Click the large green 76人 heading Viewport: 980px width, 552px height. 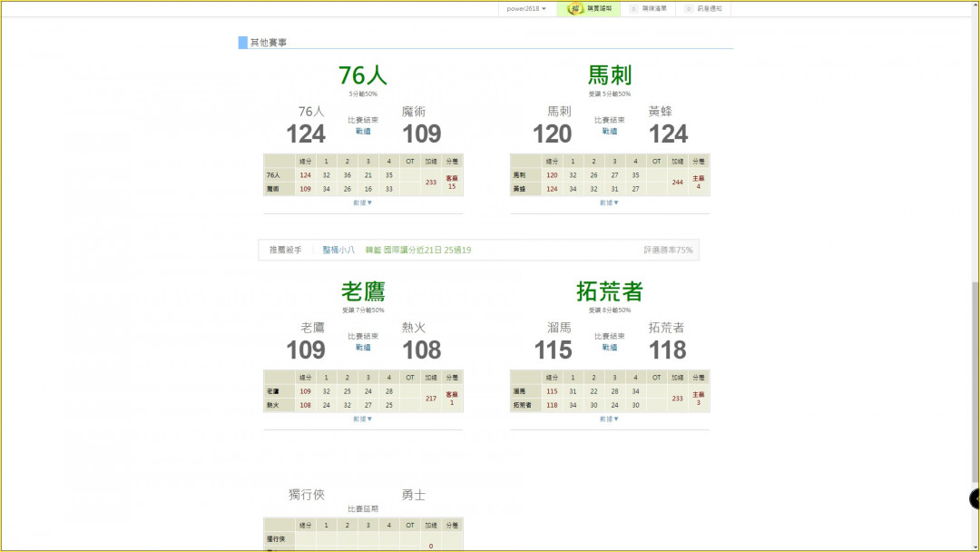[x=363, y=75]
